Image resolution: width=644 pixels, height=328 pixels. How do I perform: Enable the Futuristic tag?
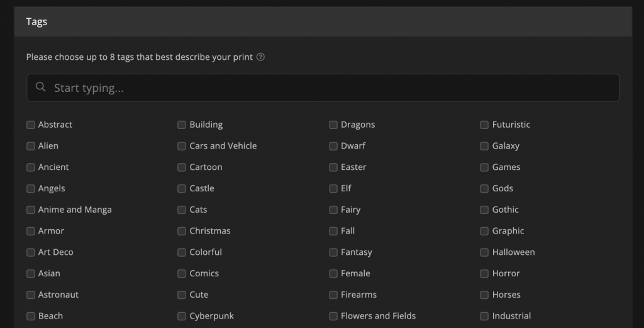click(484, 125)
